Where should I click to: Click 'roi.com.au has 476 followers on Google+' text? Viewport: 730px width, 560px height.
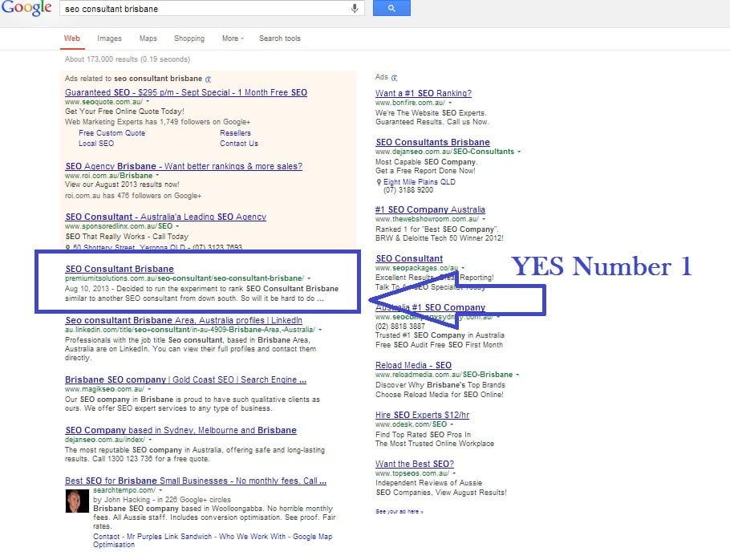tap(133, 196)
